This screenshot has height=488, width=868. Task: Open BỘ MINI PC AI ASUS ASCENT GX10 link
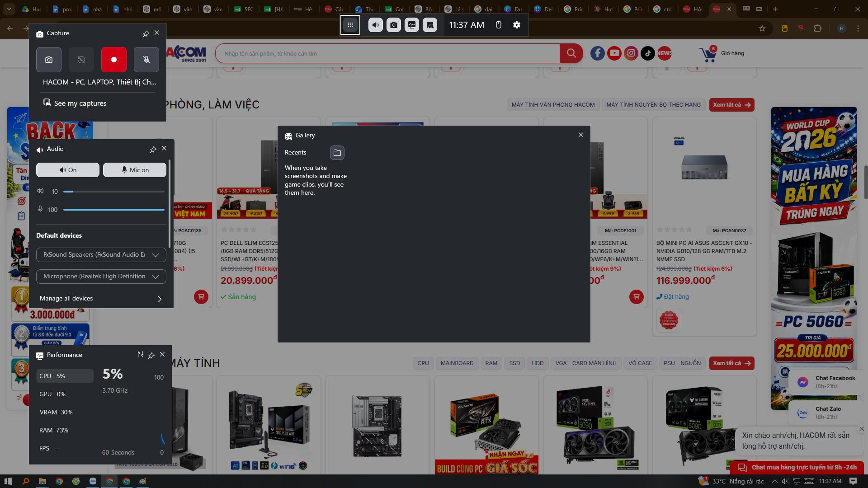704,251
